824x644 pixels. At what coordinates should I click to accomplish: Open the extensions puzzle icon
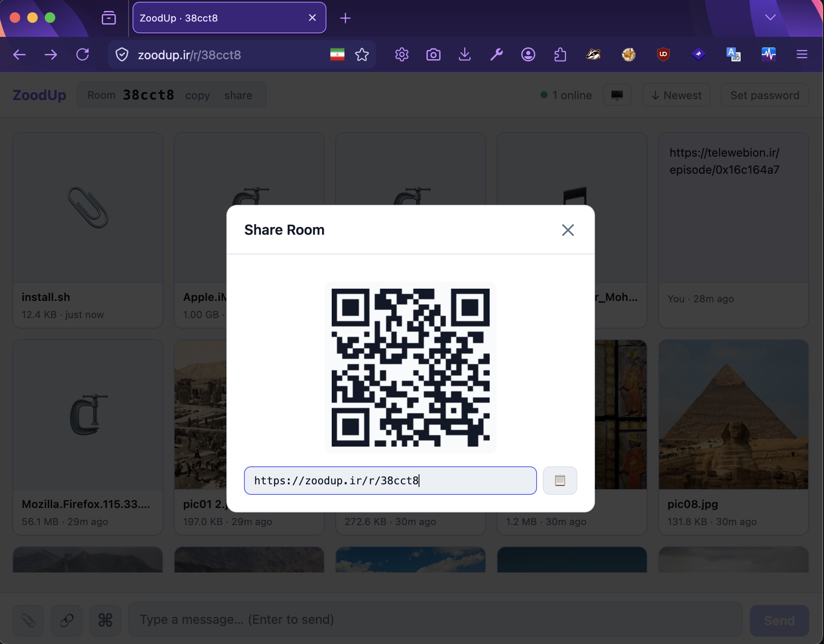tap(560, 54)
